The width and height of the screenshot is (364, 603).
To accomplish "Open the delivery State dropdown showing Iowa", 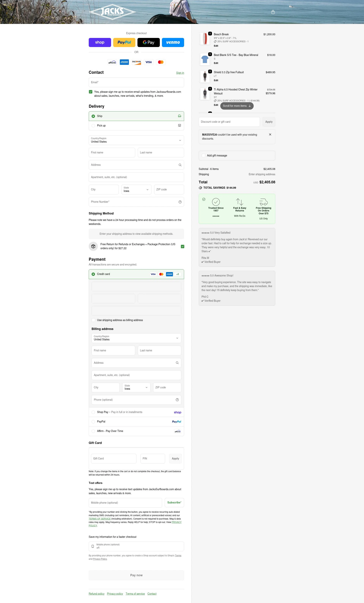I will (x=136, y=189).
